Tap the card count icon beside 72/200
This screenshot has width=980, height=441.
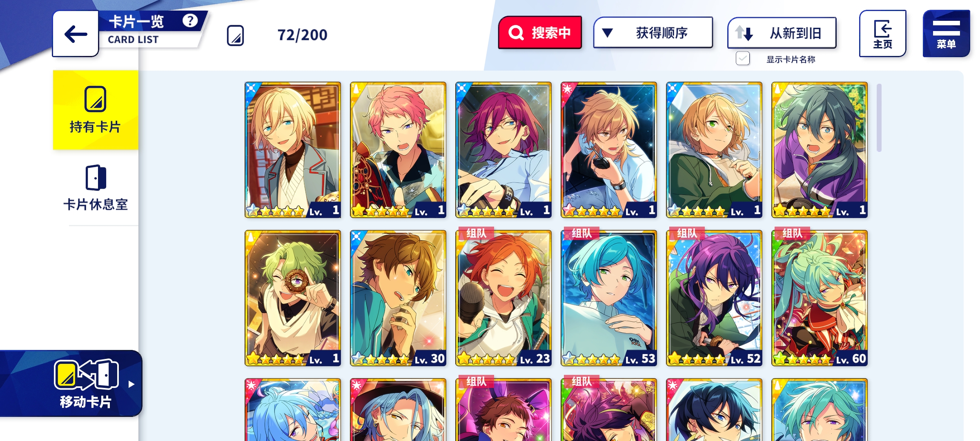[x=235, y=36]
